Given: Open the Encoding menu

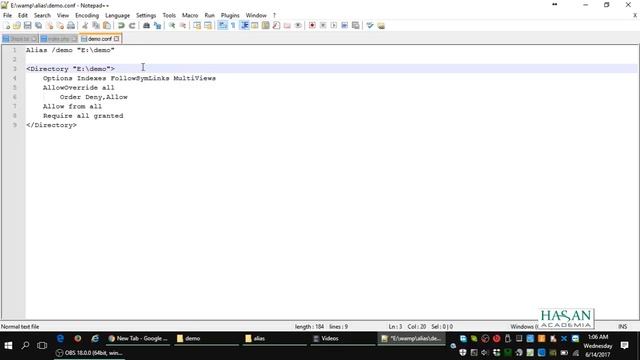Looking at the screenshot, I should [87, 15].
